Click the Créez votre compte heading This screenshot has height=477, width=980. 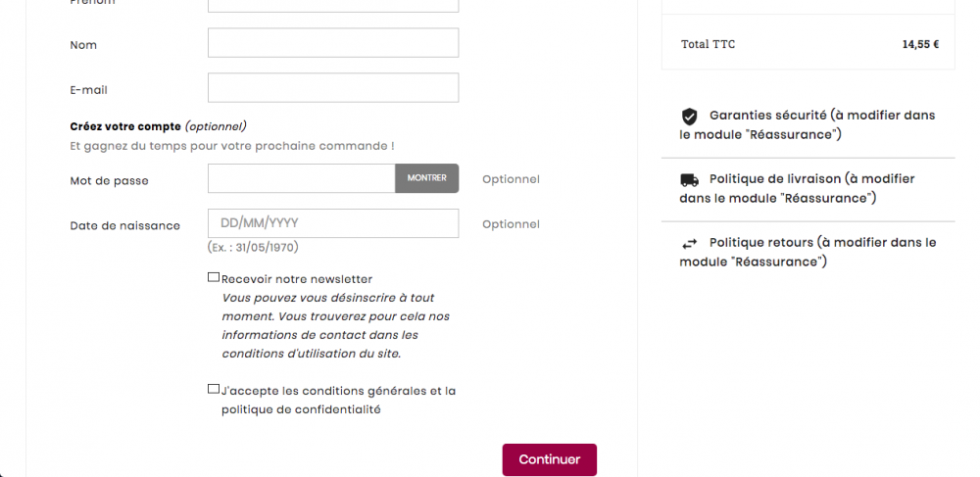point(125,126)
